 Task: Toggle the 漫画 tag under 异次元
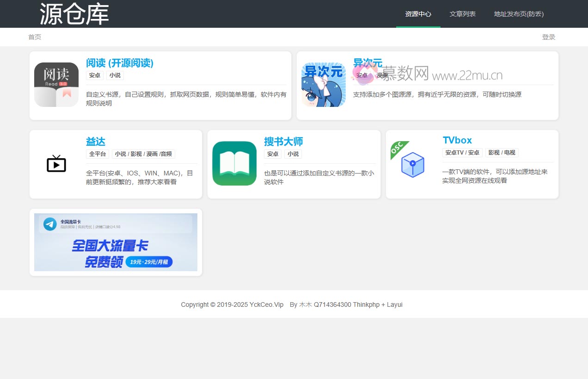pos(382,75)
